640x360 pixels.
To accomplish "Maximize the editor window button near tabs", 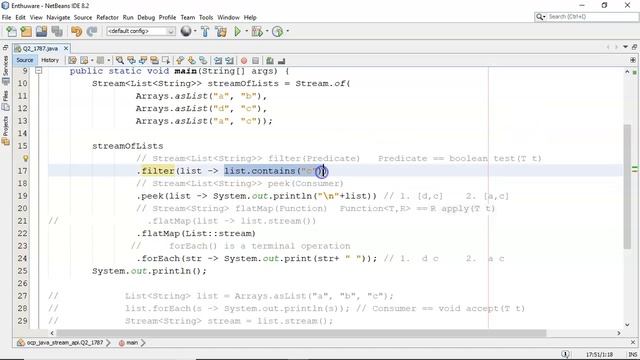I will tap(634, 47).
